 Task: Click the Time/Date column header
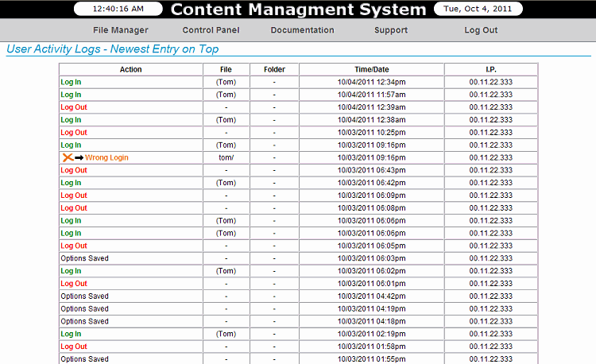[371, 69]
